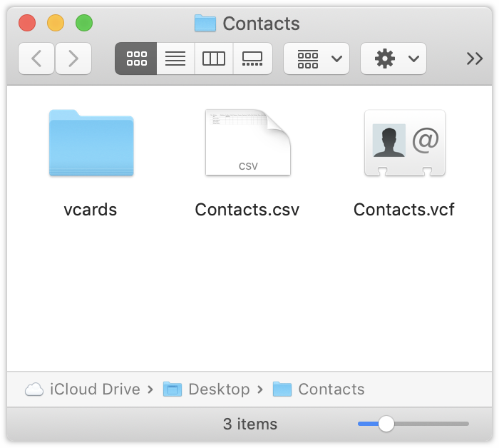This screenshot has height=448, width=499.
Task: Zoom the window with green button
Action: point(84,23)
